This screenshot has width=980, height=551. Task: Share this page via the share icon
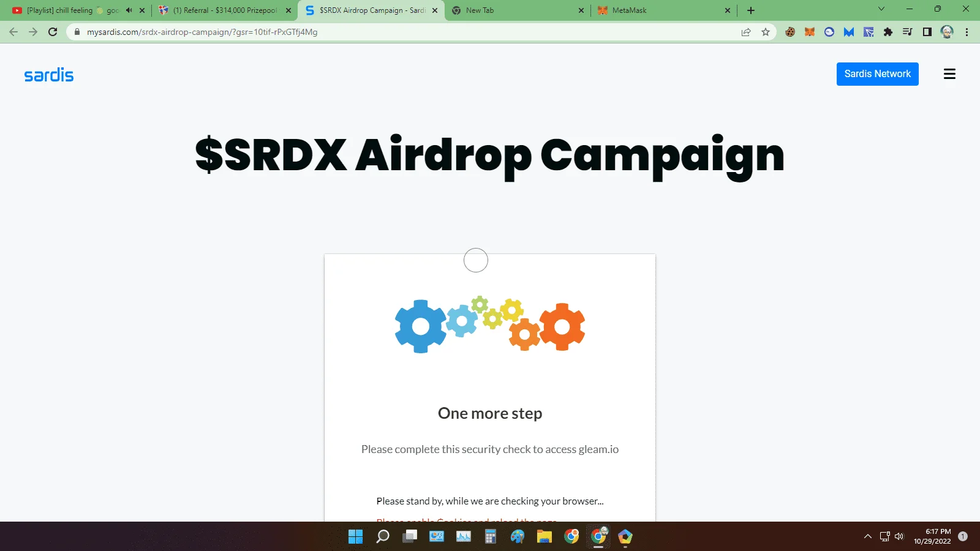tap(746, 32)
